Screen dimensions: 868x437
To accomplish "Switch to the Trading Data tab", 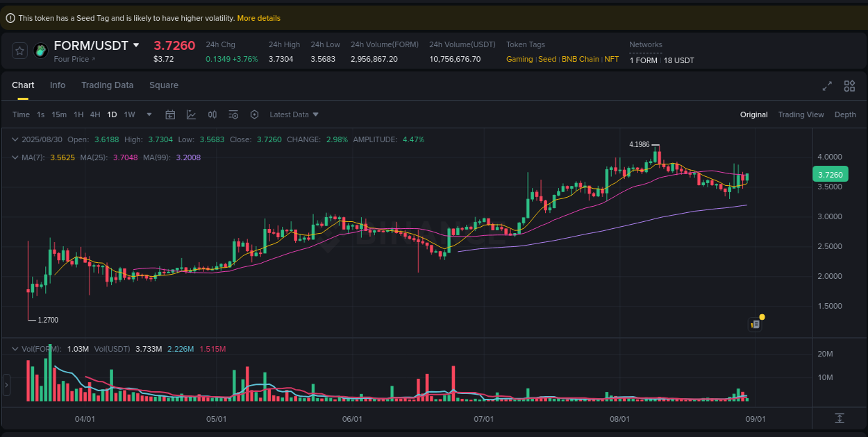I will (107, 85).
